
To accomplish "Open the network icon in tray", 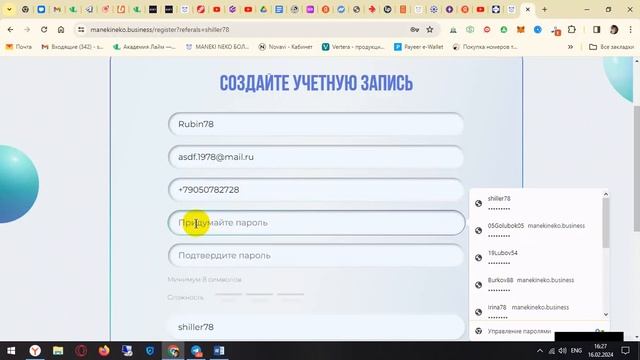I will [551, 351].
